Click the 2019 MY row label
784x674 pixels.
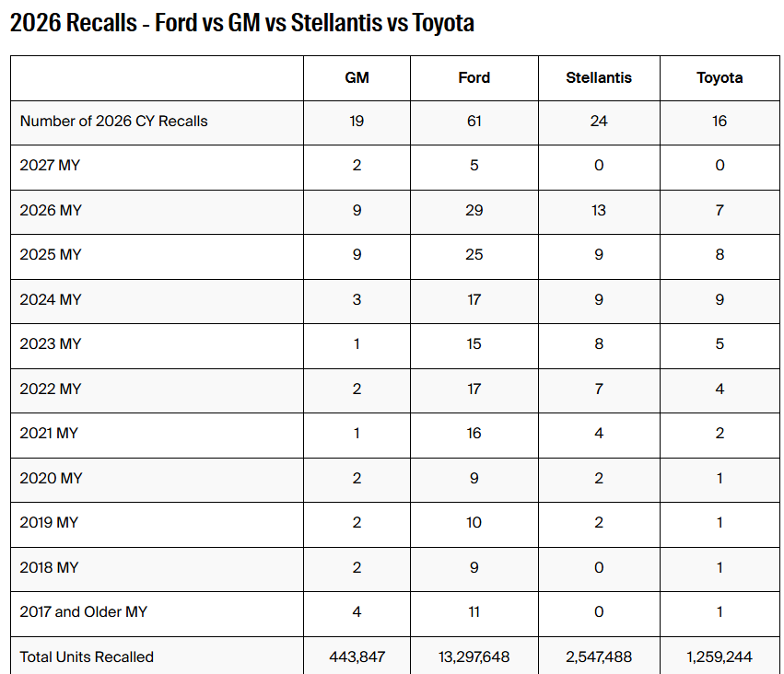pos(49,523)
